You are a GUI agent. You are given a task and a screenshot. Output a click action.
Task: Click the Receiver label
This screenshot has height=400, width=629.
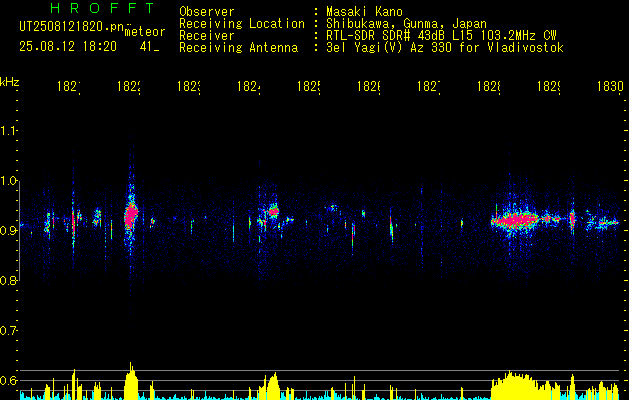[207, 36]
